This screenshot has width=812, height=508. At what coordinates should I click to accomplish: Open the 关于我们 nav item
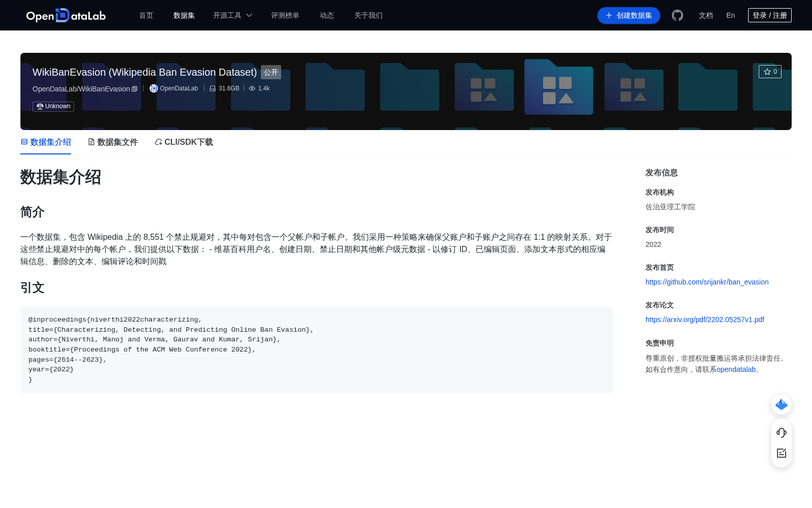point(368,15)
